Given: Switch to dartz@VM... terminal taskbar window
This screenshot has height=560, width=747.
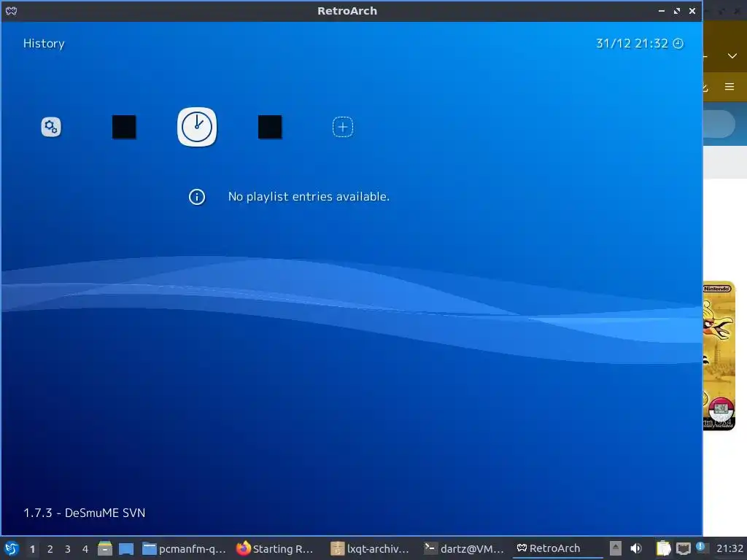Looking at the screenshot, I should (464, 548).
